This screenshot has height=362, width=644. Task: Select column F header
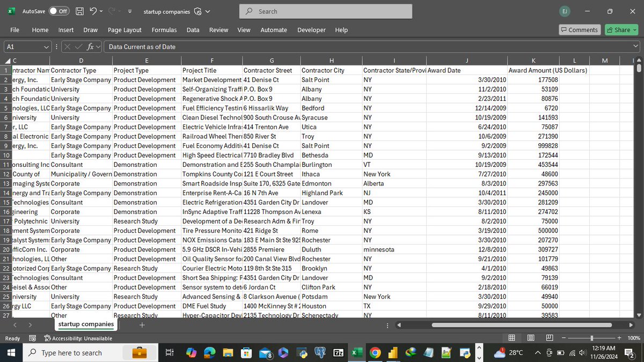(x=212, y=61)
